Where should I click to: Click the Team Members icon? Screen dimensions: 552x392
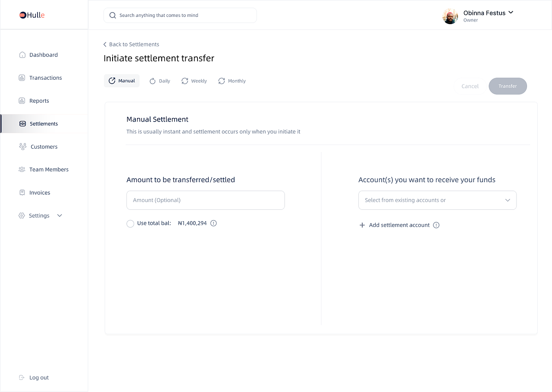pyautogui.click(x=22, y=170)
